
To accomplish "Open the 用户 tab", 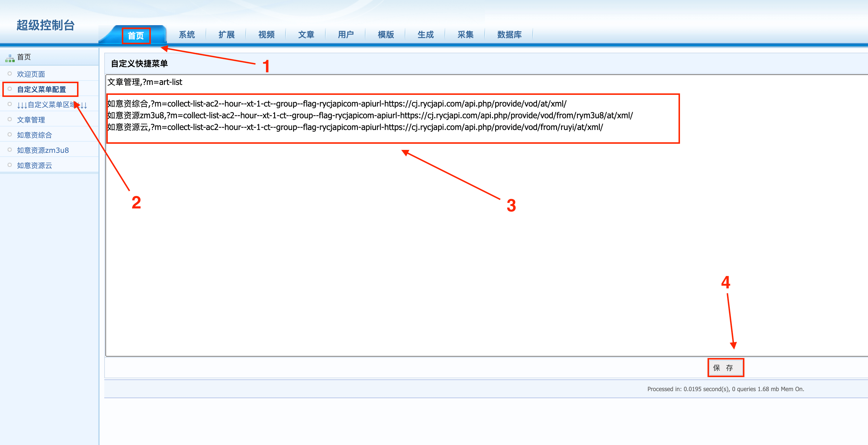I will [x=346, y=35].
